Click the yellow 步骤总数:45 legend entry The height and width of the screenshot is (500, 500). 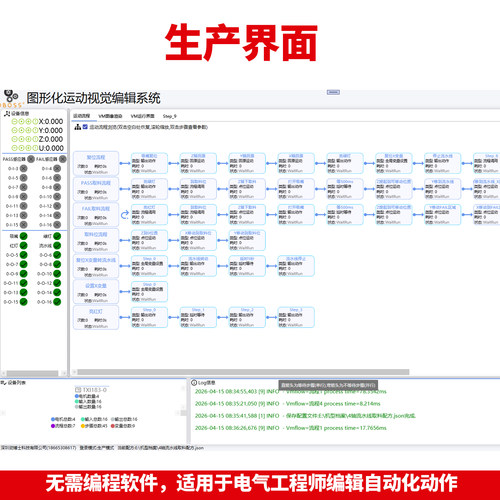94,426
